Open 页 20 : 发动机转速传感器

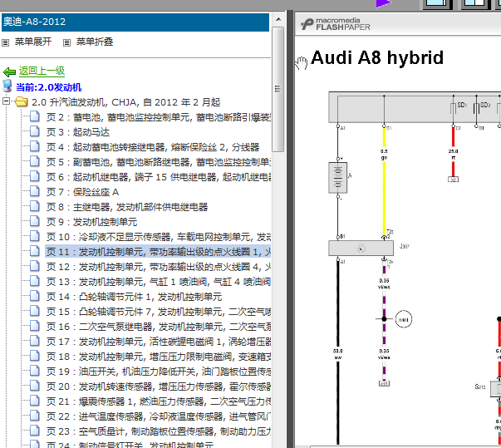tap(159, 386)
